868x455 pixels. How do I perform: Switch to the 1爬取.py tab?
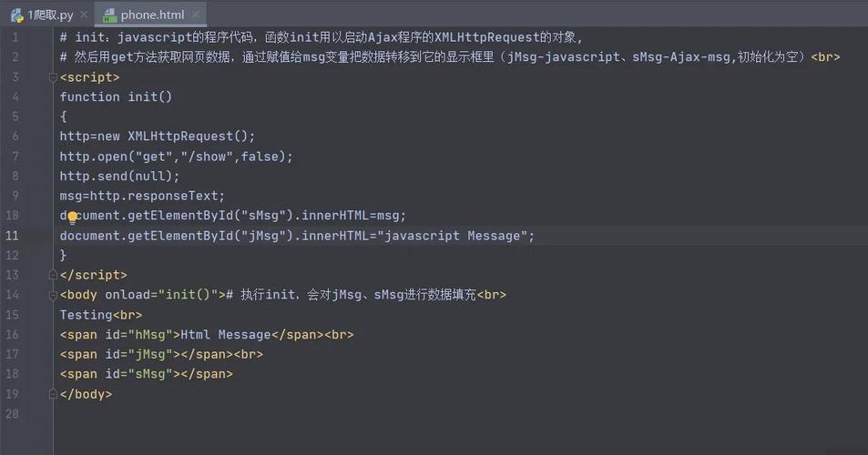coord(50,15)
